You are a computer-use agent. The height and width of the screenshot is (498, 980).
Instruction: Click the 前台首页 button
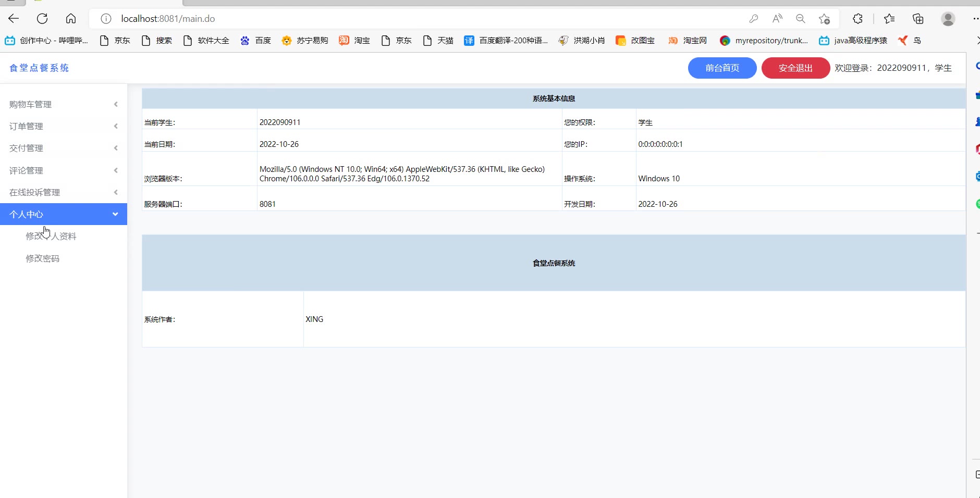(x=722, y=68)
